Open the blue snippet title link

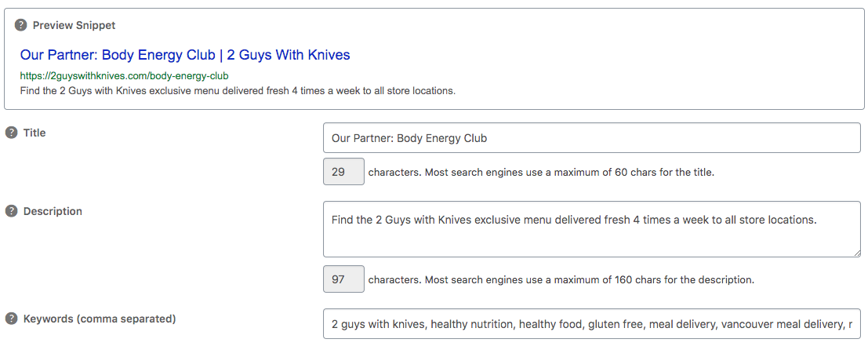(185, 55)
